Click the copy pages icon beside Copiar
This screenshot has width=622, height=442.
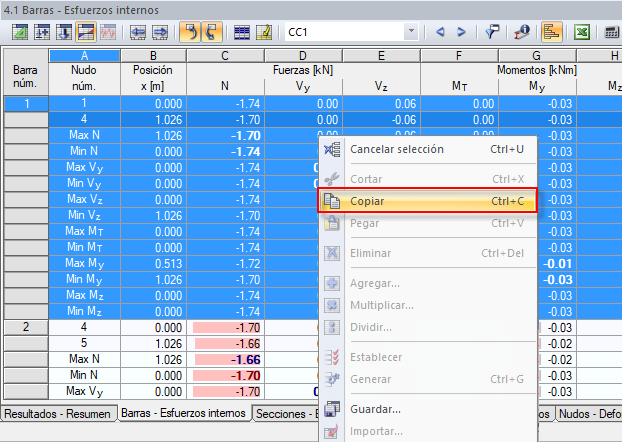tap(332, 201)
